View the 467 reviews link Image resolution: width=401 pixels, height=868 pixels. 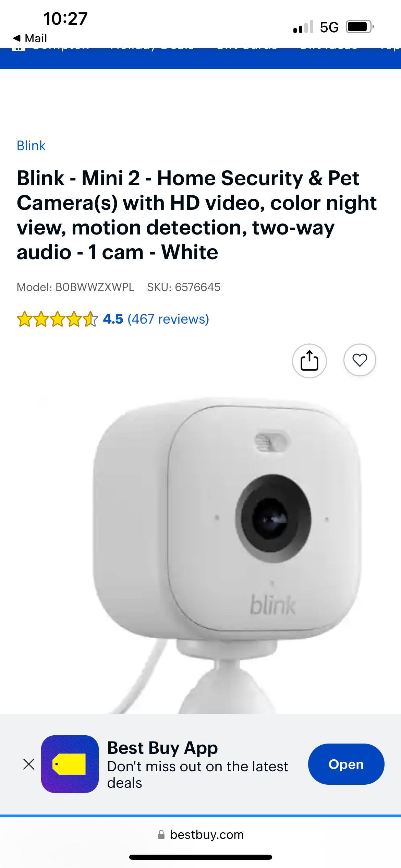tap(168, 319)
